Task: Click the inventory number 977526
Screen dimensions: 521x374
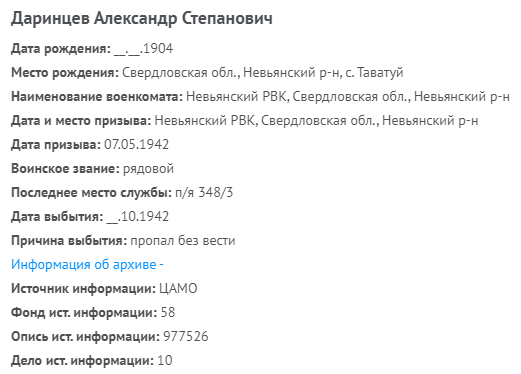Action: [x=186, y=336]
